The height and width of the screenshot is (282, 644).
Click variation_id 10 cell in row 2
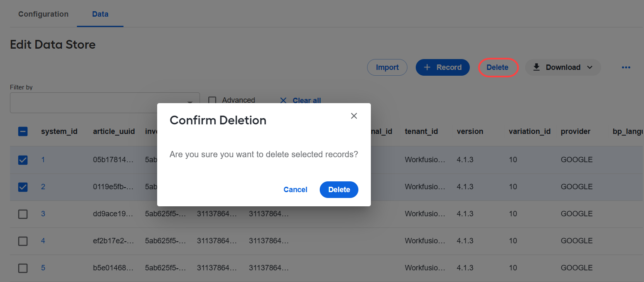point(513,187)
